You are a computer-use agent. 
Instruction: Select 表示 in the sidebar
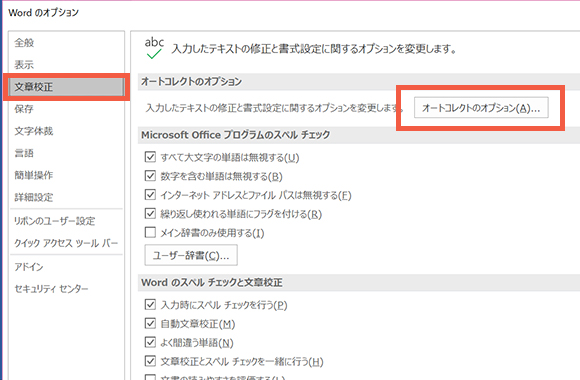pos(24,65)
